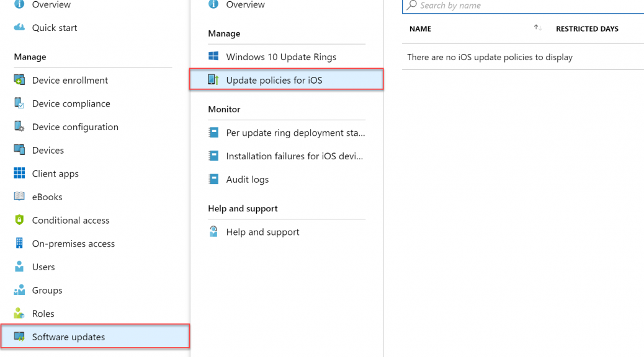644x357 pixels.
Task: Sort the list by the Name column arrows
Action: pos(538,28)
